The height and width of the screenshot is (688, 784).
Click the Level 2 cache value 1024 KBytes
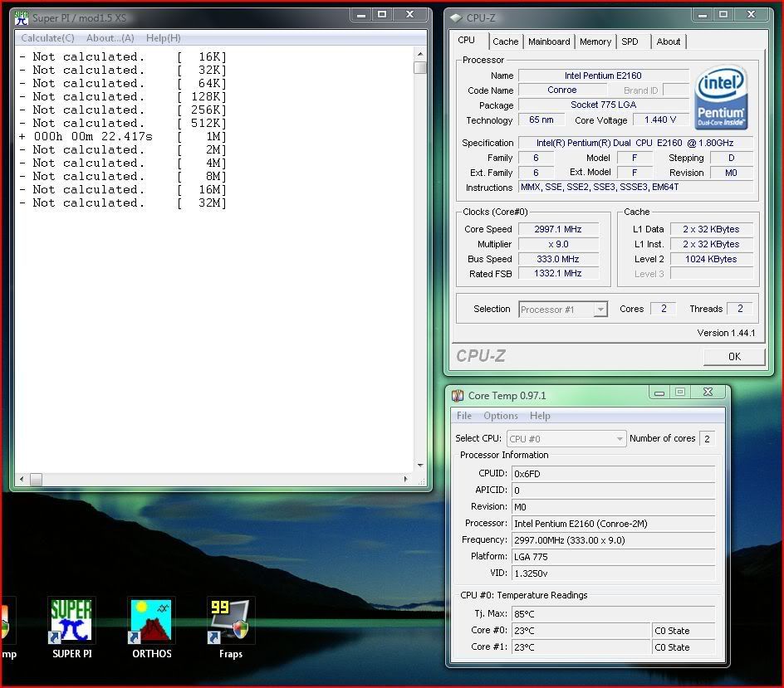pyautogui.click(x=711, y=259)
